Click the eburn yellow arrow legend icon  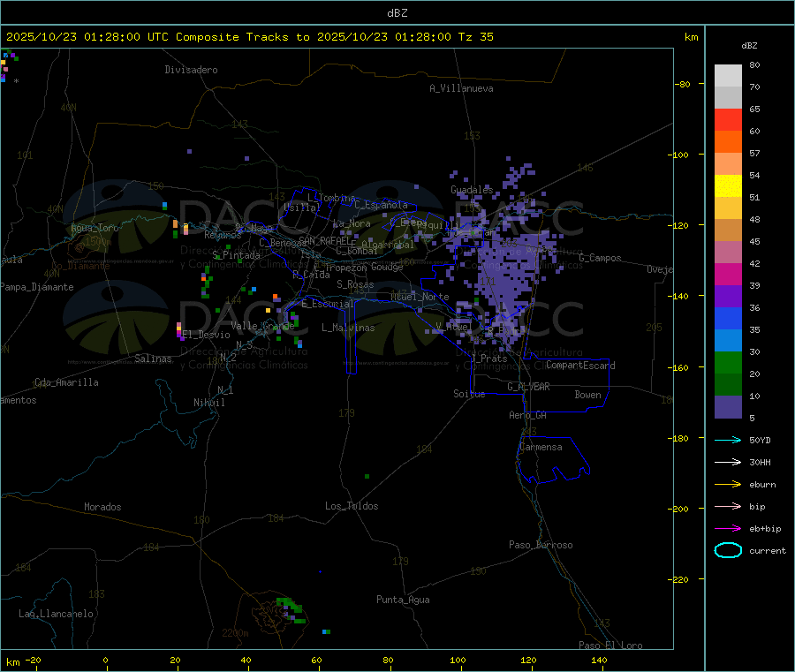[x=728, y=485]
